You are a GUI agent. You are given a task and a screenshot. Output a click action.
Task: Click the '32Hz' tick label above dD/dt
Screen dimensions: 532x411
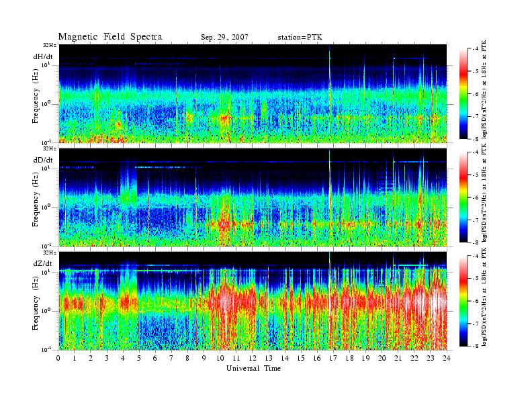[50, 148]
